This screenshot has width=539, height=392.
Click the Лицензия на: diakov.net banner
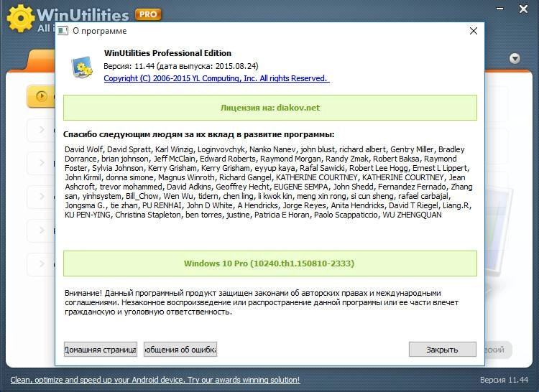pos(269,108)
